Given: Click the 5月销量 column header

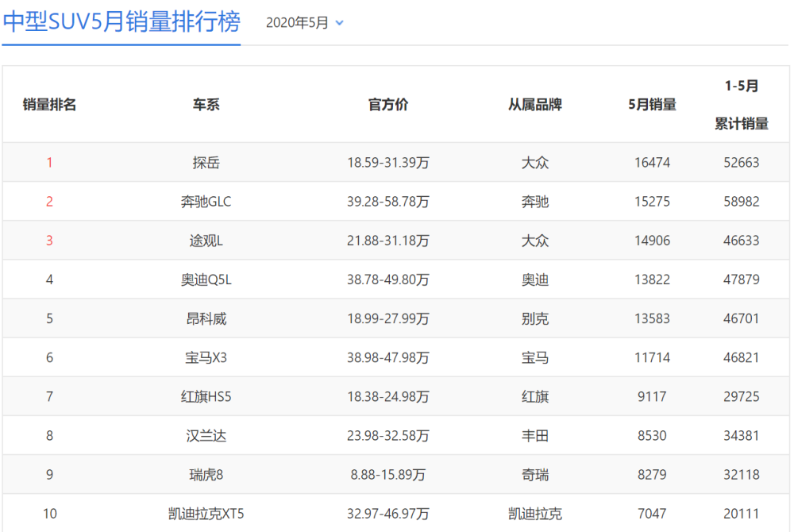Looking at the screenshot, I should click(652, 105).
